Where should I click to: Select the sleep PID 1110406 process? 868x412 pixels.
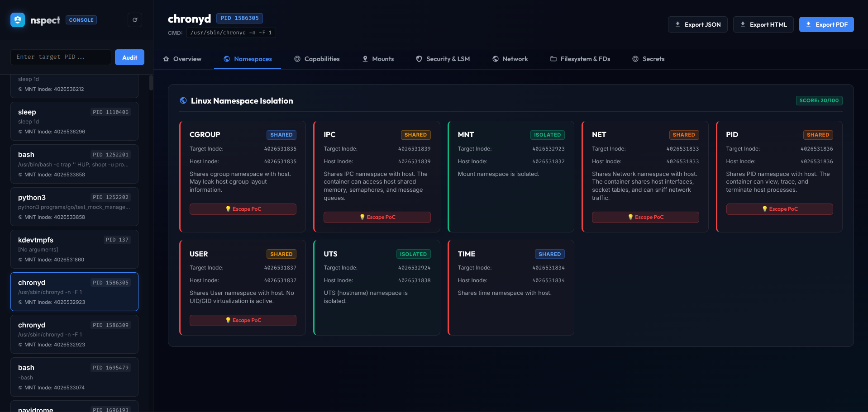click(74, 121)
